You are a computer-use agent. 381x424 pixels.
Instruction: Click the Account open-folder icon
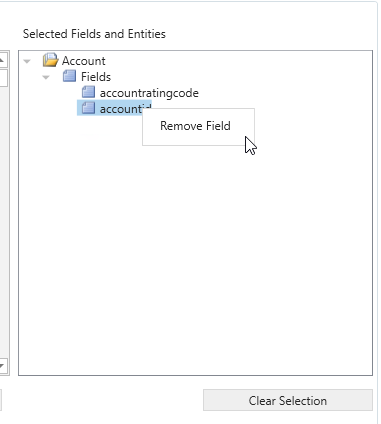click(50, 60)
